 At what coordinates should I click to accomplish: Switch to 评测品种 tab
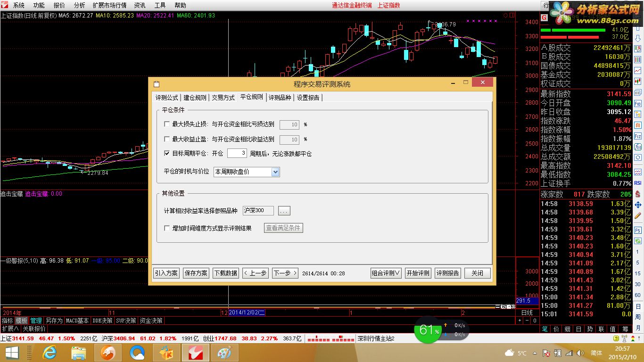click(280, 98)
